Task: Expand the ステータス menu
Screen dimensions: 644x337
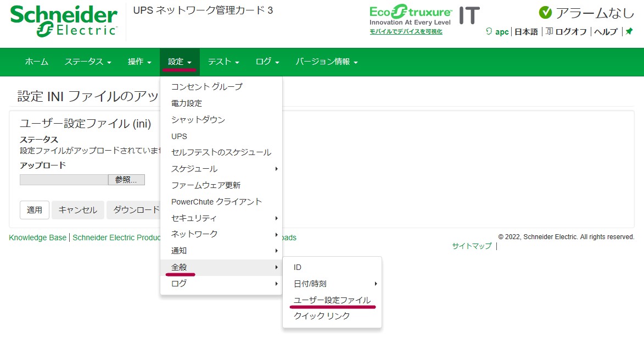Action: point(88,62)
